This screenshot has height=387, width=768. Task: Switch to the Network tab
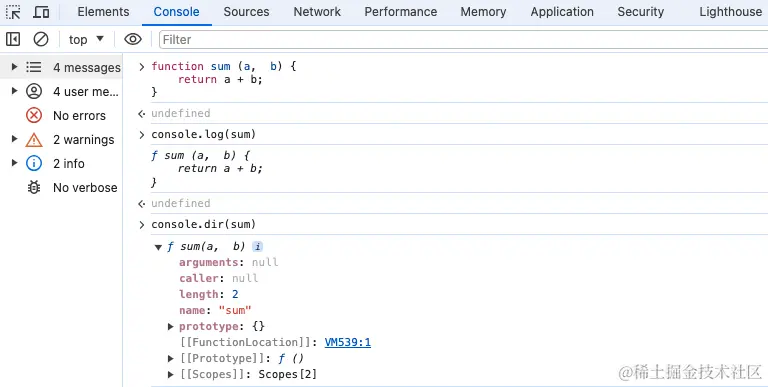[317, 12]
